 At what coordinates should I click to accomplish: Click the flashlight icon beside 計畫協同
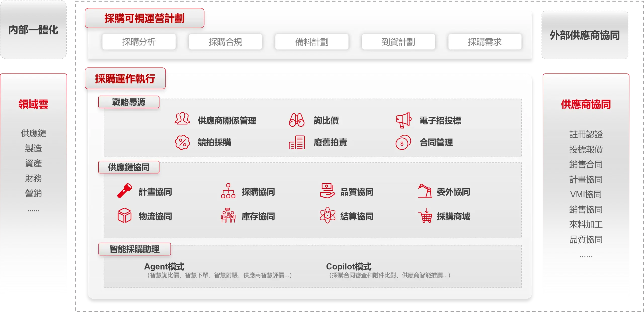coord(125,191)
